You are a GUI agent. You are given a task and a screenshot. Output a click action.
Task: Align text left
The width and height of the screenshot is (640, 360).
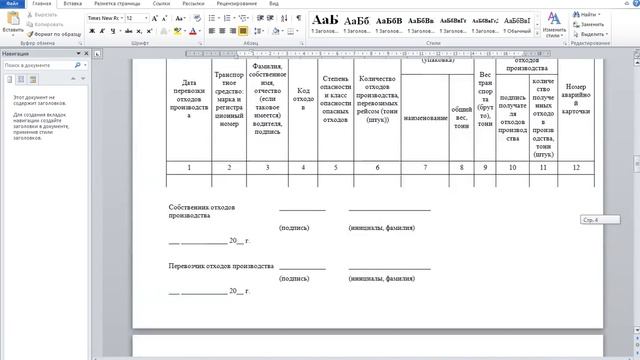(212, 31)
